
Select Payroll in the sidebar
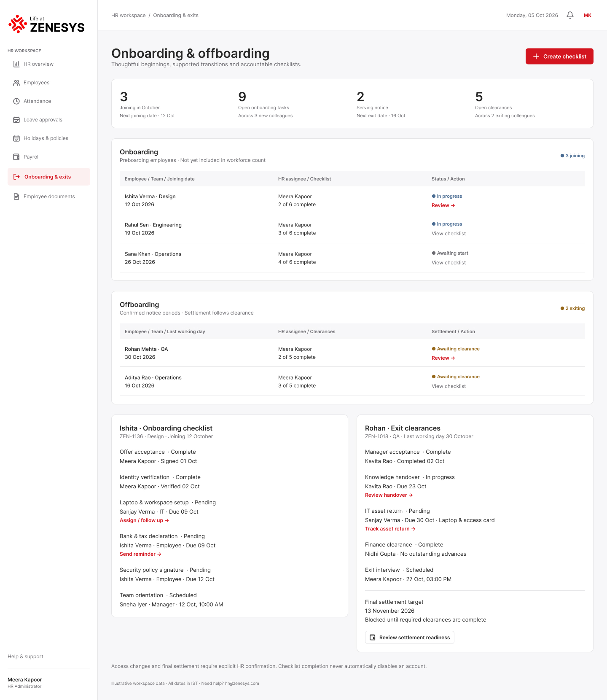coord(49,157)
